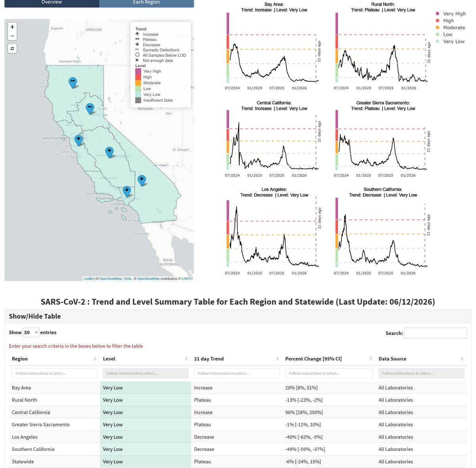Select the Southern California region cell
Image resolution: width=476 pixels, height=468 pixels.
(x=54, y=449)
